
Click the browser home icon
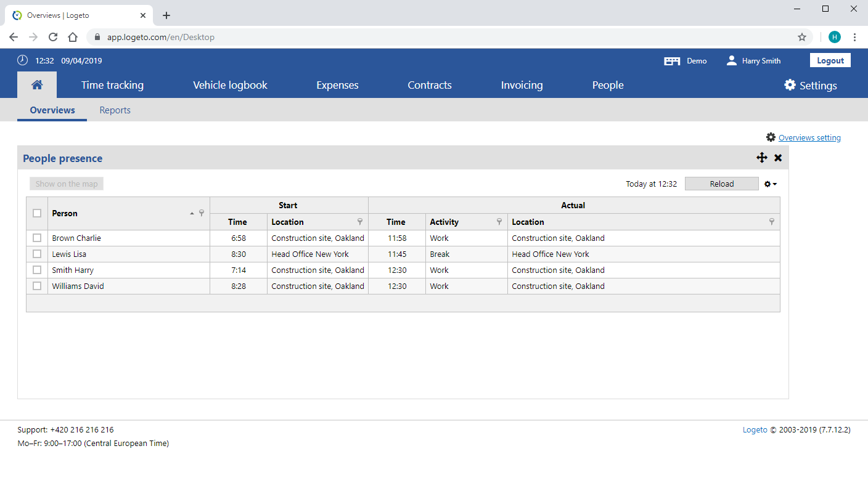tap(73, 37)
